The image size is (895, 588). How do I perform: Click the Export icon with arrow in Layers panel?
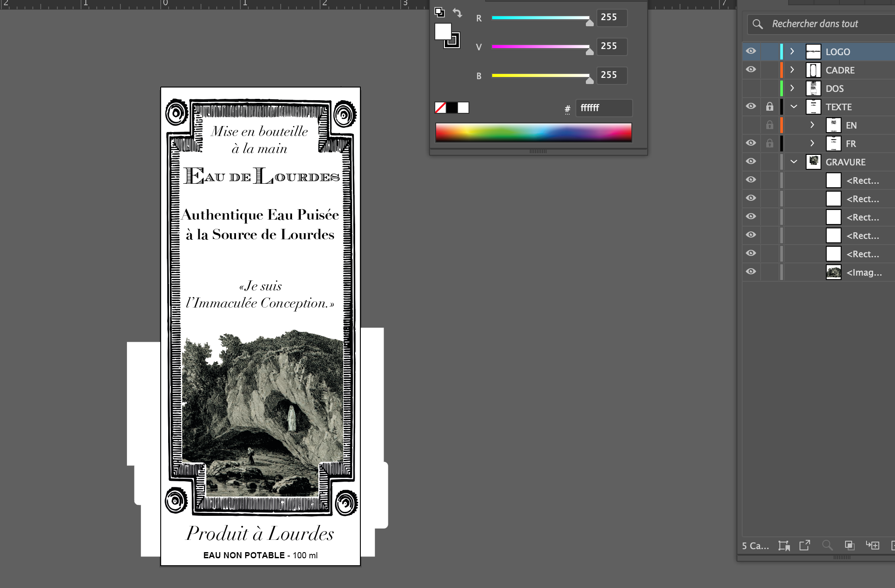805,546
